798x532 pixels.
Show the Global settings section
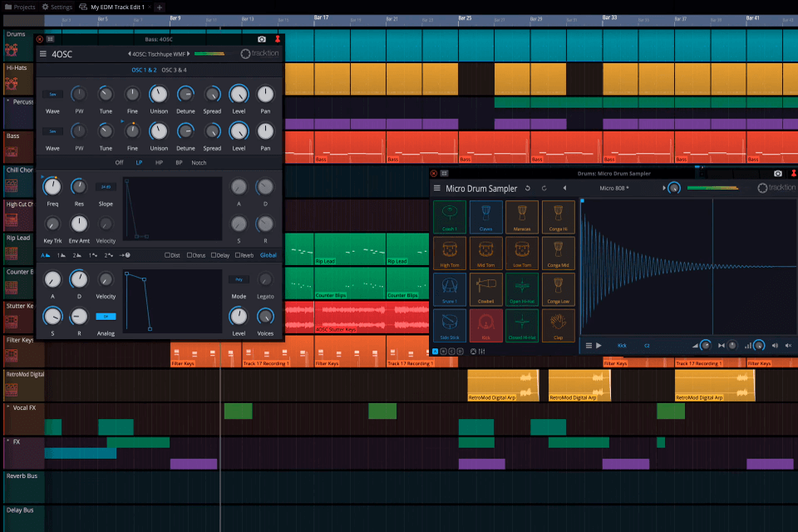(x=268, y=255)
